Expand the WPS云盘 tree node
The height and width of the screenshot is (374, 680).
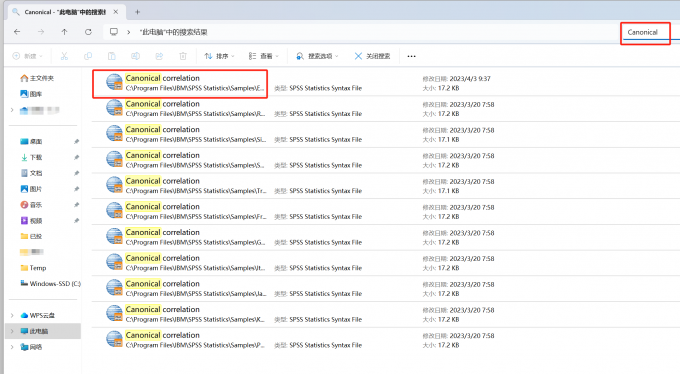pyautogui.click(x=12, y=315)
